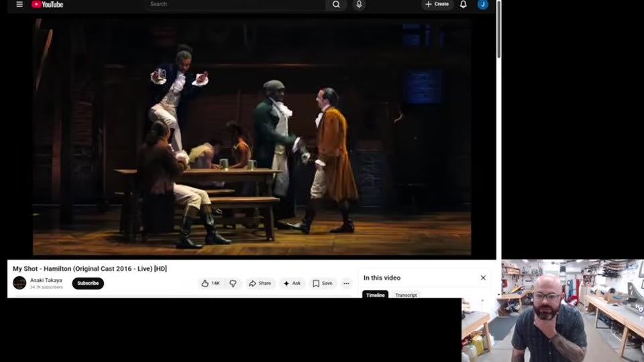Screen dimensions: 644x362
Task: Save the video to a playlist
Action: point(323,283)
